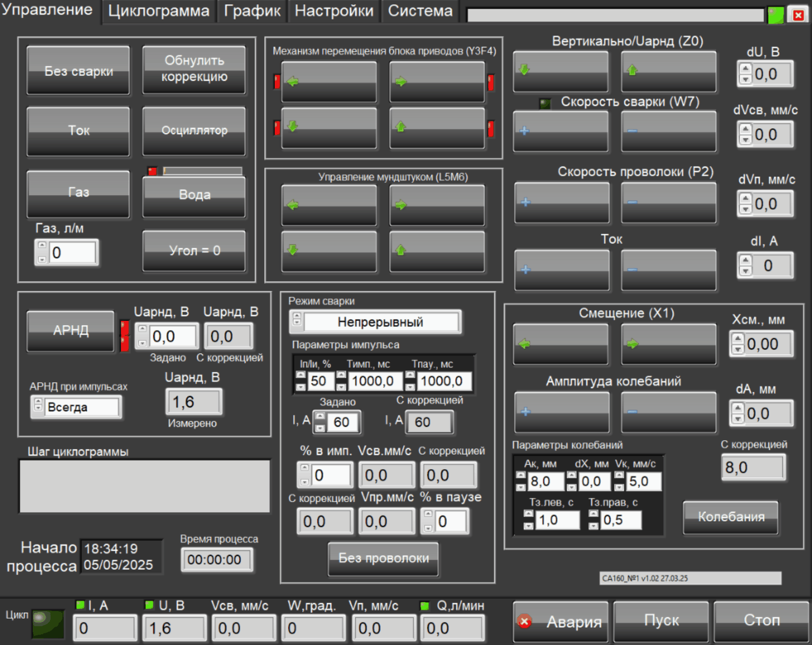The width and height of the screenshot is (812, 645).
Task: Click down arrow under Вертикально/Uарнд (Z0)
Action: coord(560,71)
